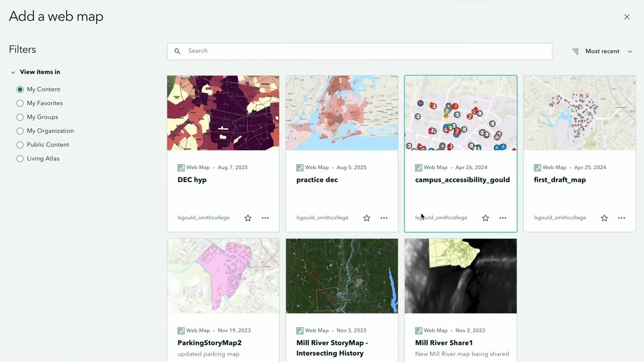This screenshot has height=362, width=644.
Task: Select the My Favorites radio button
Action: point(20,103)
